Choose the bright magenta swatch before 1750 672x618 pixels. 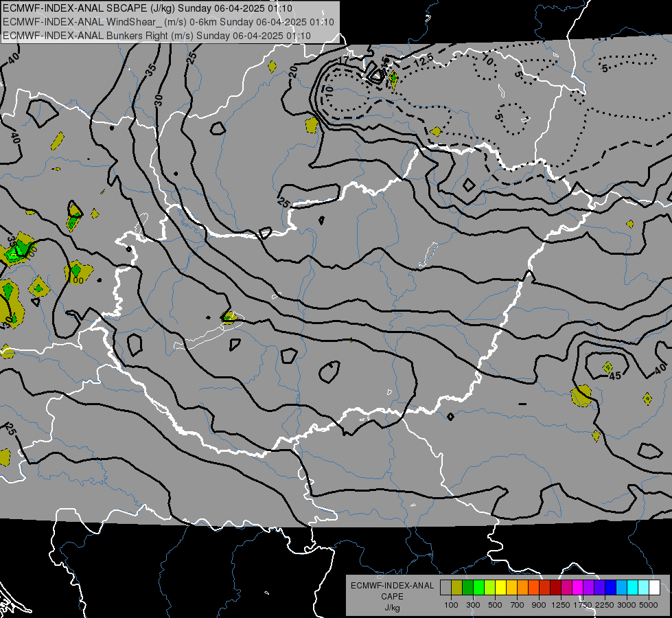click(x=578, y=588)
